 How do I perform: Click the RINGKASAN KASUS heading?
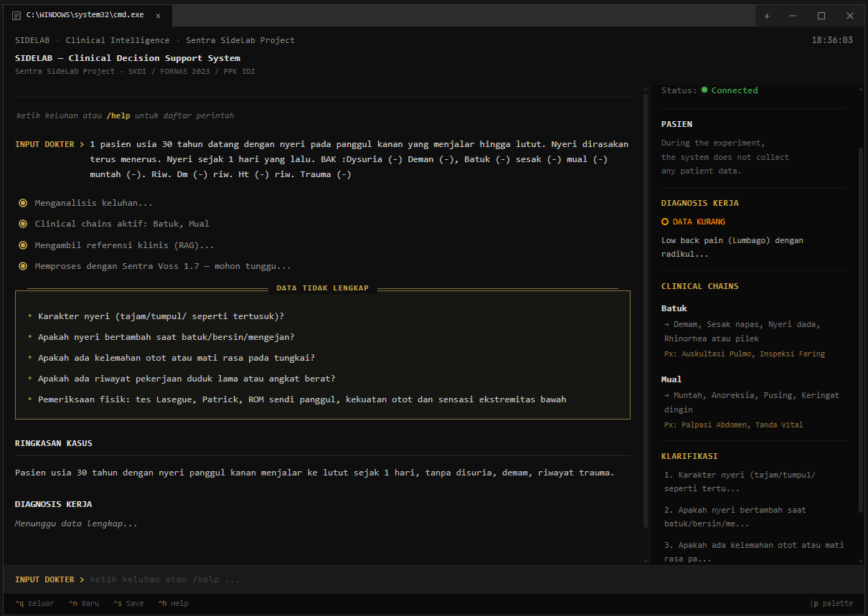[x=53, y=443]
